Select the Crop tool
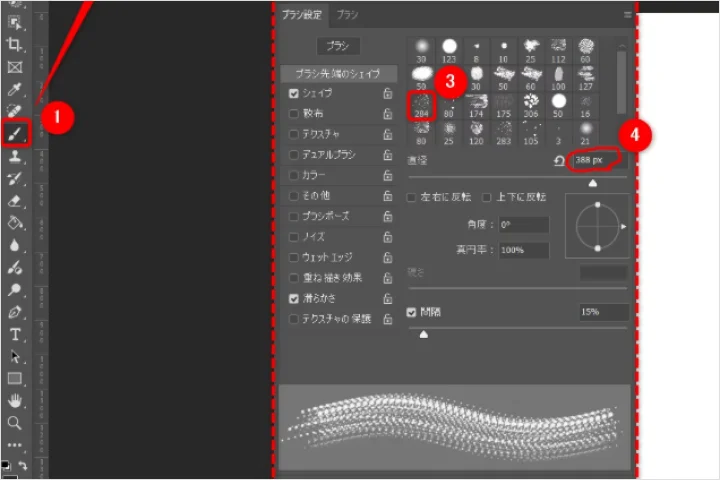720x480 pixels. (x=15, y=45)
